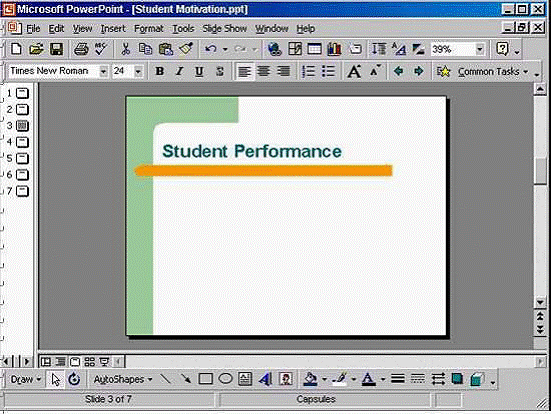Open the Slide Show menu
This screenshot has width=551, height=414.
pyautogui.click(x=224, y=28)
